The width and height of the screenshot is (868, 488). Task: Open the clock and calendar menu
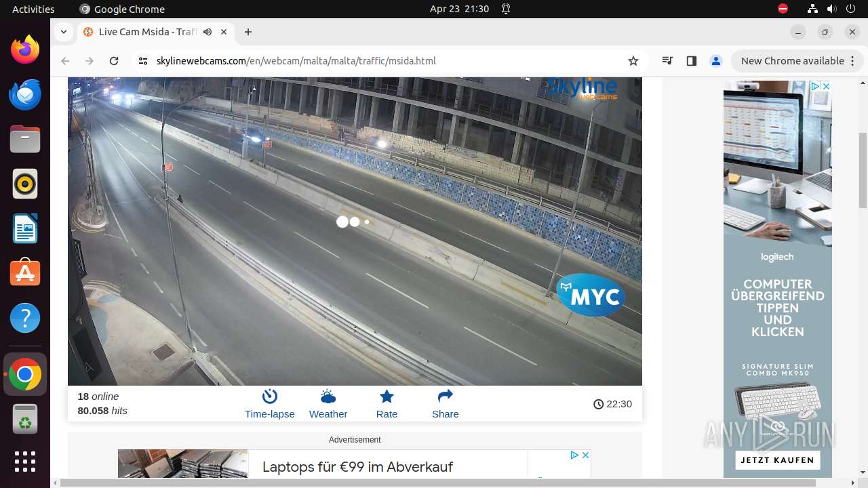coord(459,9)
